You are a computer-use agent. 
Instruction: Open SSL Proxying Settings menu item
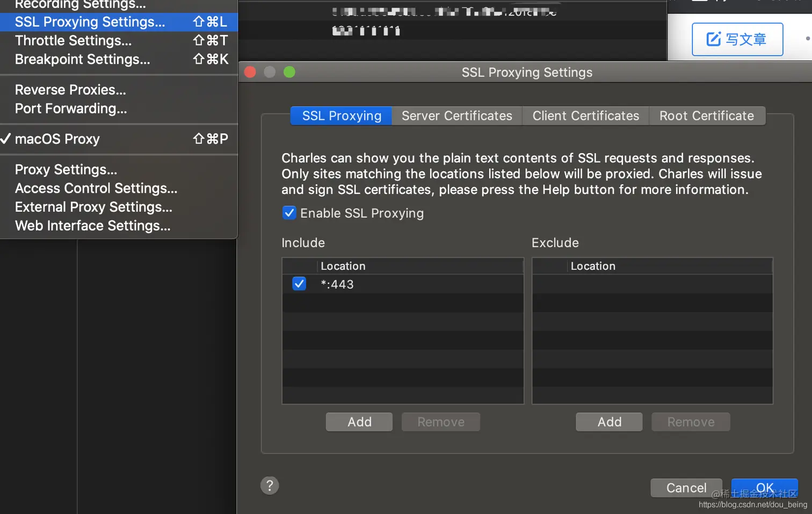pyautogui.click(x=119, y=22)
